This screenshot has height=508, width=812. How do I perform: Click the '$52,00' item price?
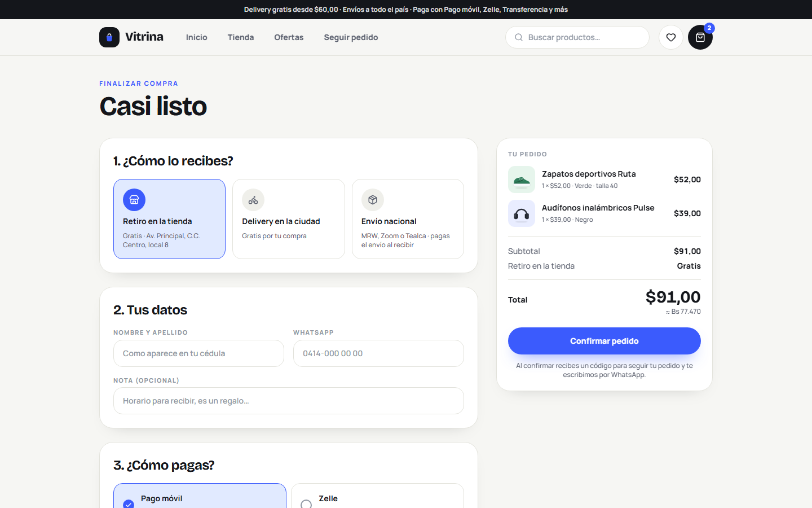click(687, 179)
